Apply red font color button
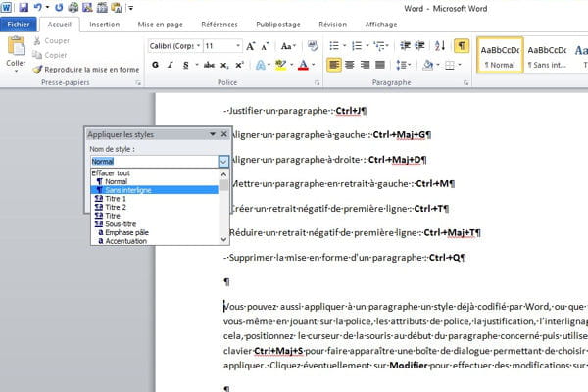Screen dimensions: 588x392 pyautogui.click(x=303, y=65)
